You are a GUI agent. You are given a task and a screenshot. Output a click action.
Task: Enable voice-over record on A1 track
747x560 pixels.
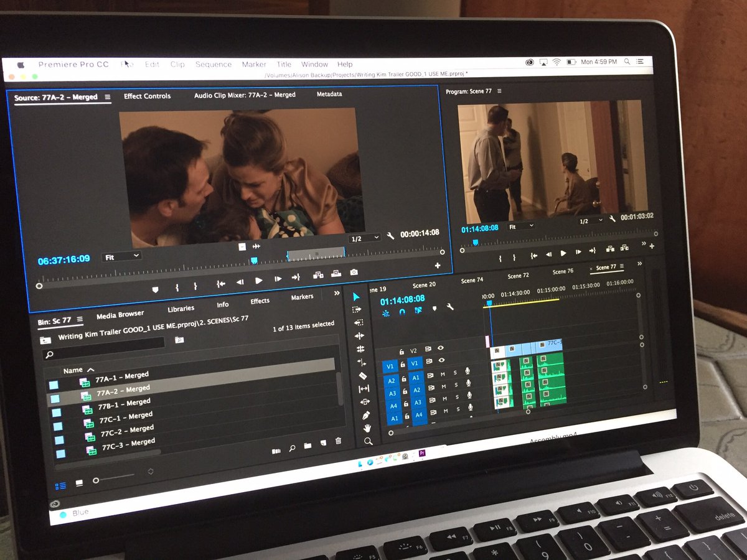[x=467, y=370]
